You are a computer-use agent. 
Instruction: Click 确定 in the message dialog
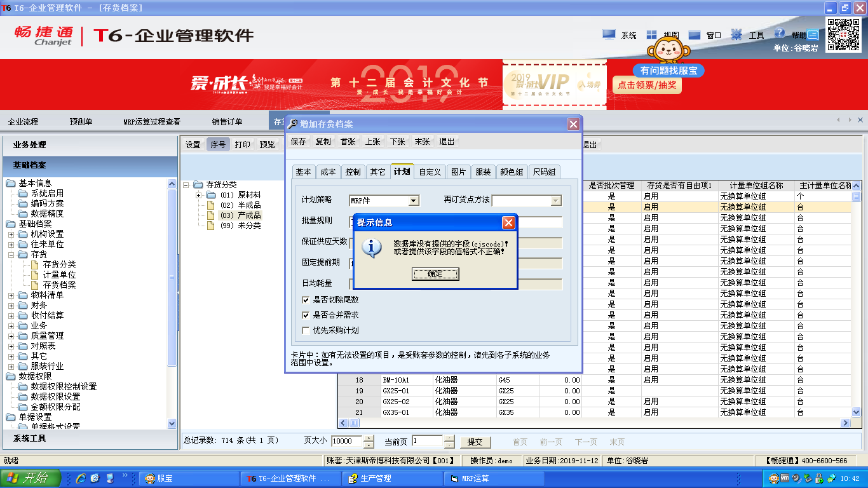click(435, 274)
